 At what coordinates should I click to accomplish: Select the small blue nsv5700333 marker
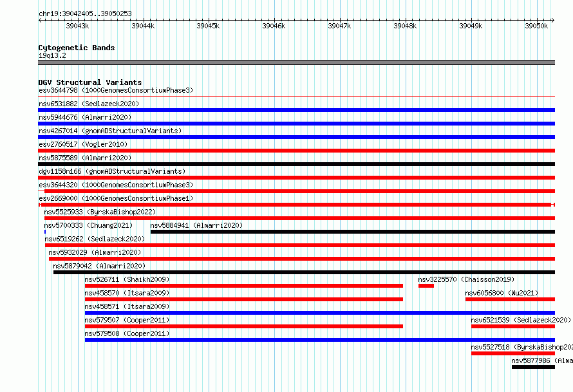pos(45,232)
